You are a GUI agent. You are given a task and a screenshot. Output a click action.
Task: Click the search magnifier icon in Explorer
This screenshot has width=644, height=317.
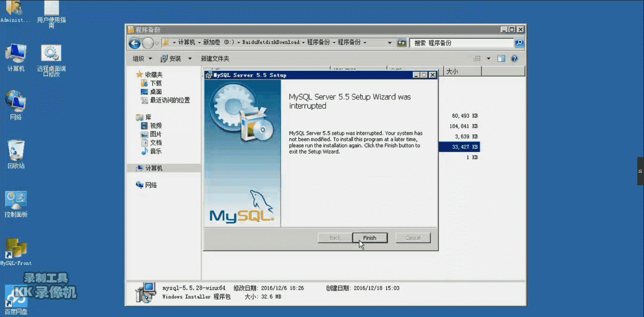[519, 43]
